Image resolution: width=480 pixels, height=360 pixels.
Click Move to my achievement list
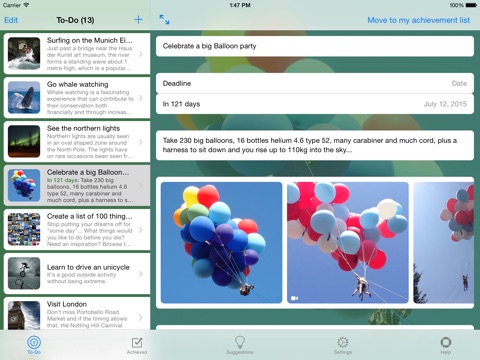point(419,20)
